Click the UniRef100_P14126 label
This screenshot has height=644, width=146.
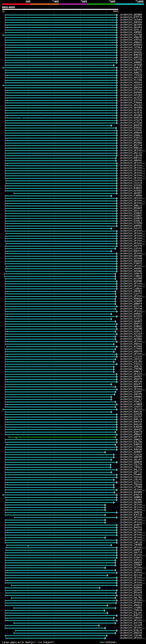tap(131, 454)
